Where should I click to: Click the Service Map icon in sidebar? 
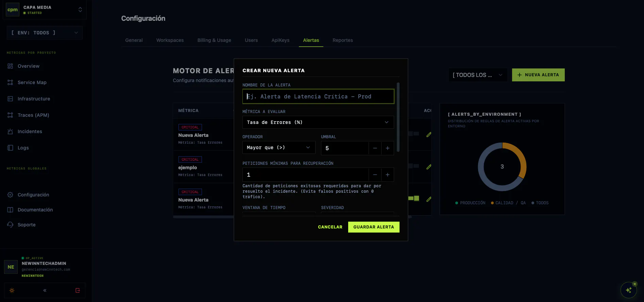(x=10, y=82)
